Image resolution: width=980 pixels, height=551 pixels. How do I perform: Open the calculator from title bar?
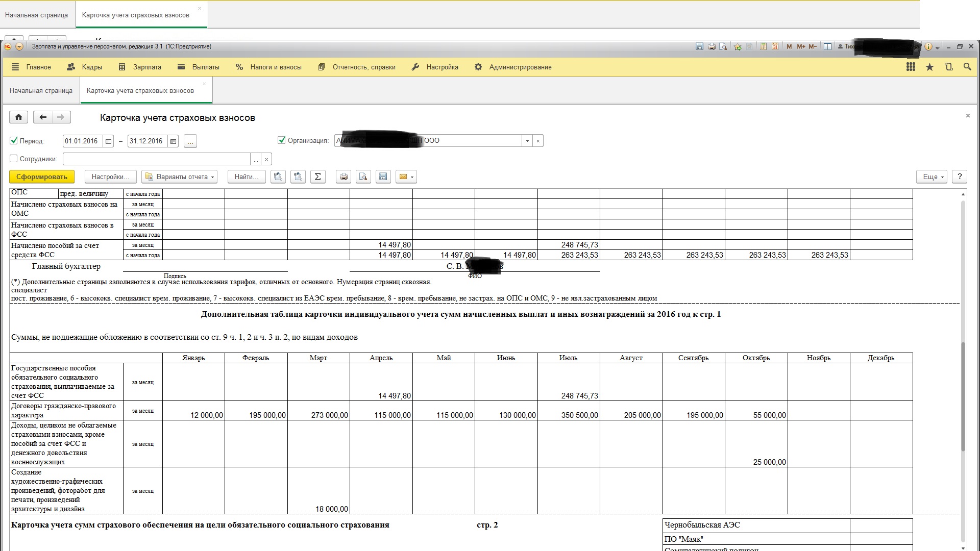click(x=764, y=46)
